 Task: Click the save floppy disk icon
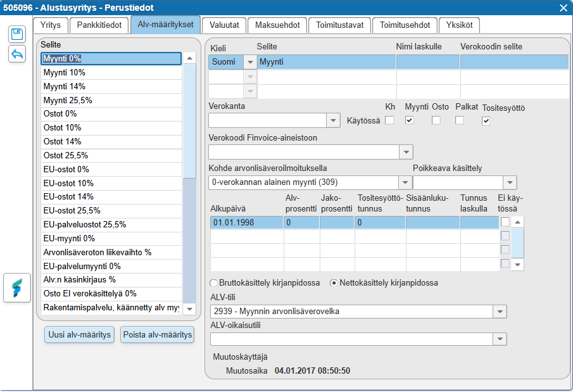(x=17, y=34)
